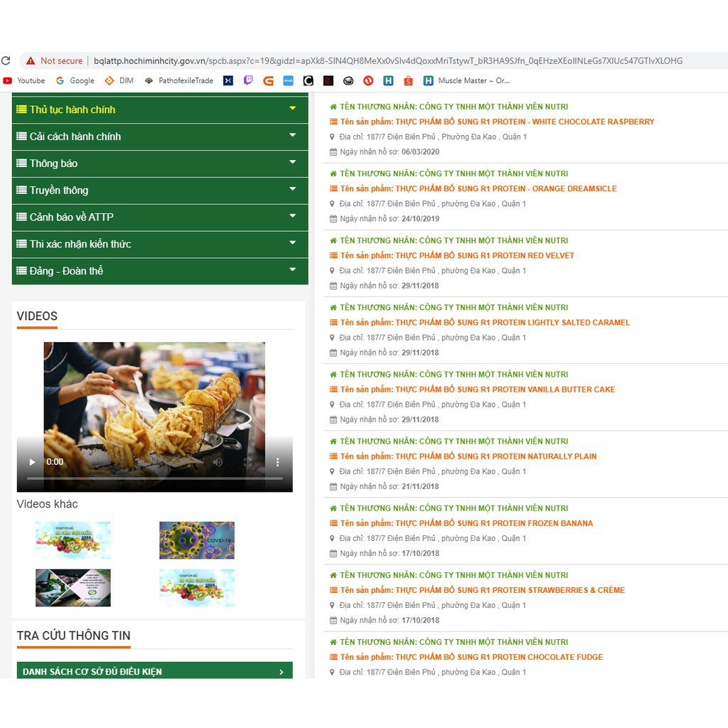Expand the Thủ tục hành chính menu
The image size is (728, 728).
click(292, 109)
